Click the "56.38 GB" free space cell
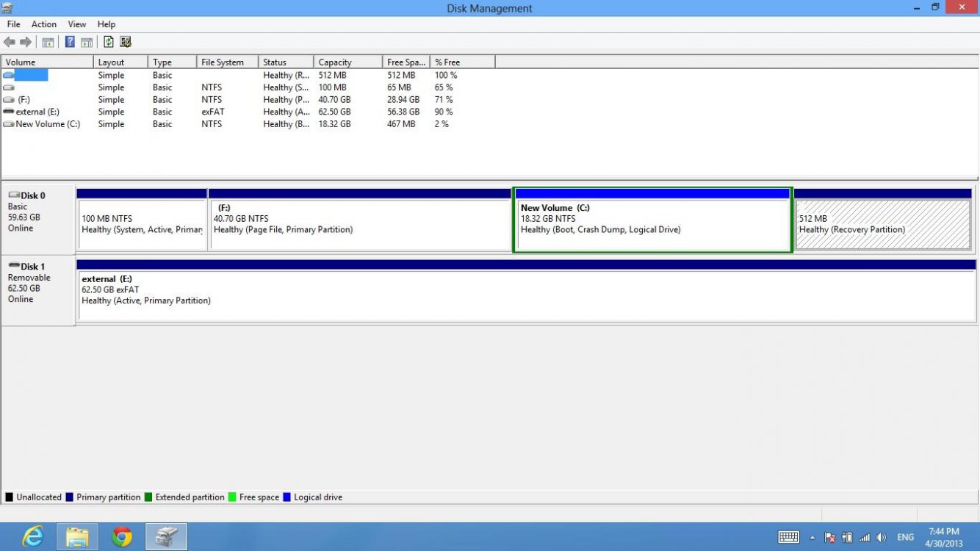 [403, 112]
